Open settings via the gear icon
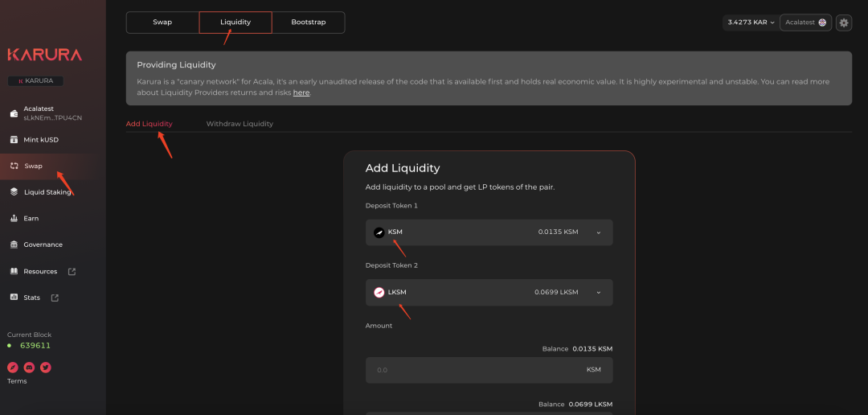 tap(844, 23)
